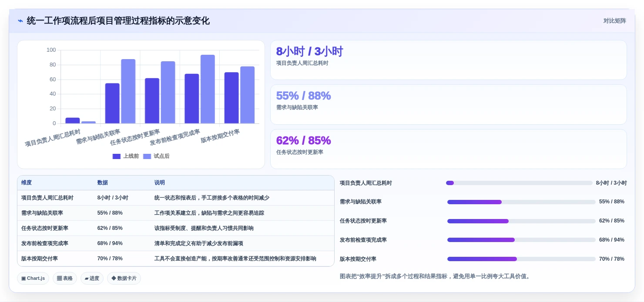644x302 pixels.
Task: Select table row 任务状态按时更新率
Action: (176, 228)
